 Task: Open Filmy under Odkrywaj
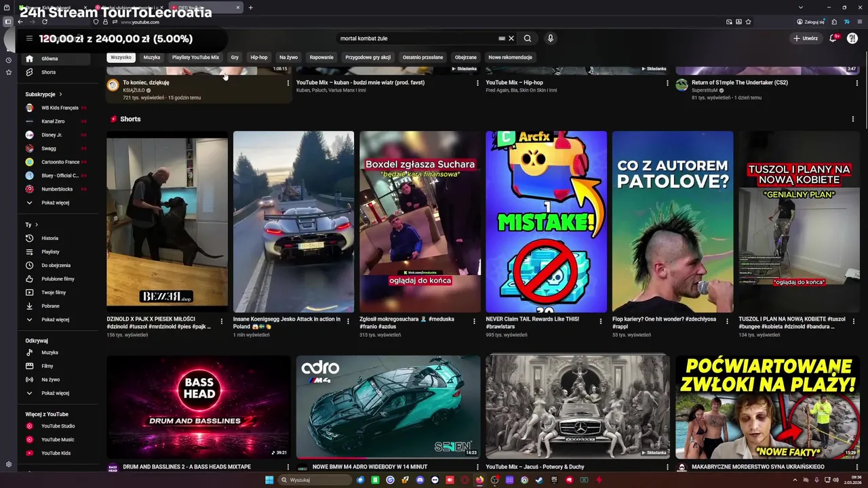click(x=57, y=366)
